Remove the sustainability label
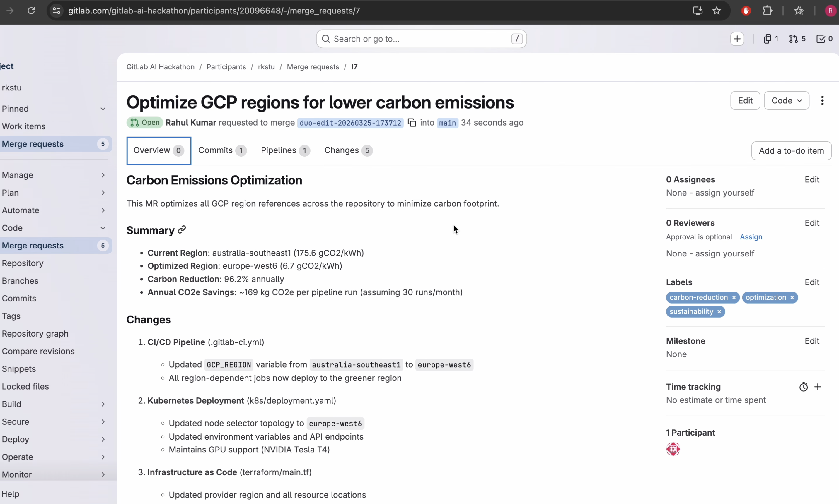 [719, 312]
